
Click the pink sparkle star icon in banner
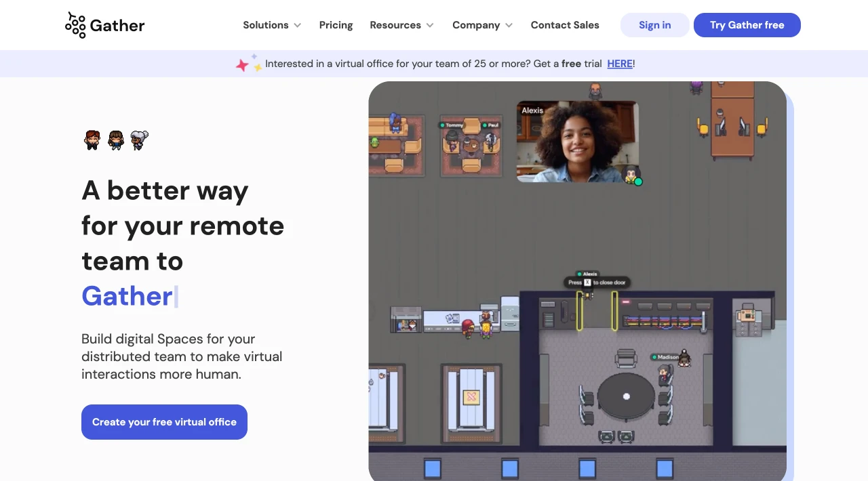[242, 65]
